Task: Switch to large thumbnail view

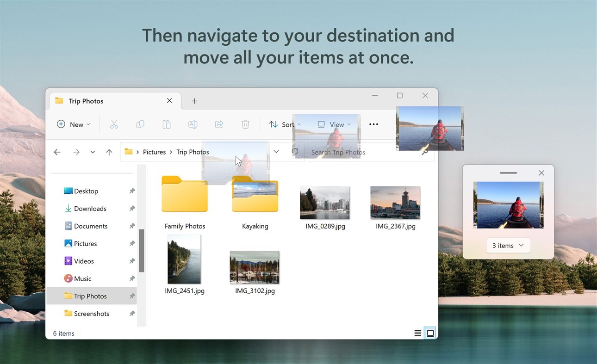Action: 430,333
